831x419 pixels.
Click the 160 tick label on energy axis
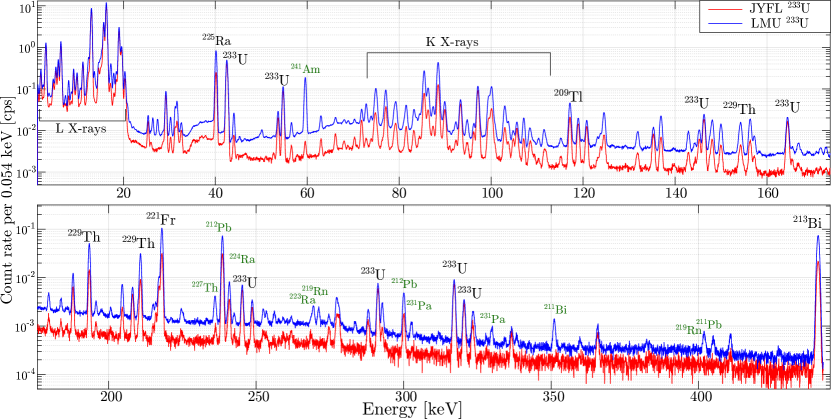coord(767,194)
